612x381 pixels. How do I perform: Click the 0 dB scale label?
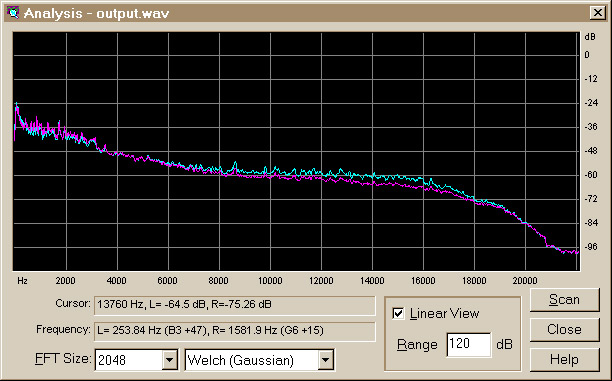[x=587, y=55]
